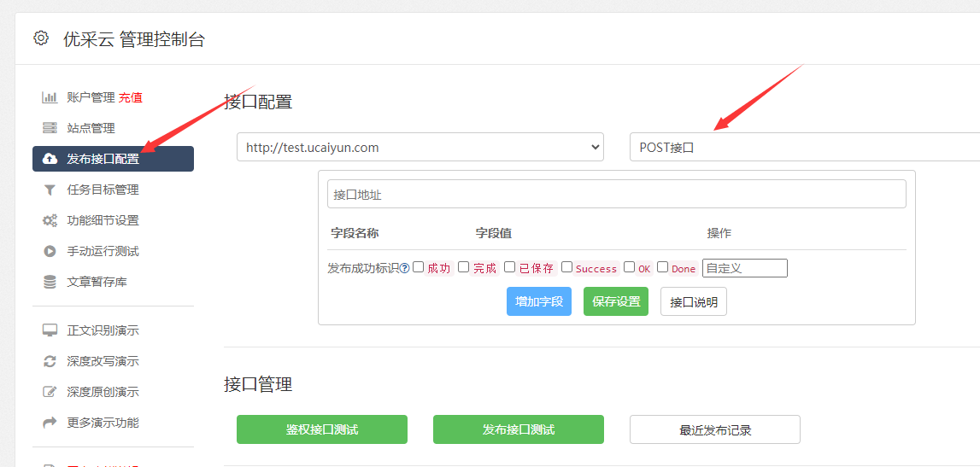Click the blue 增加字段 button

click(x=538, y=301)
